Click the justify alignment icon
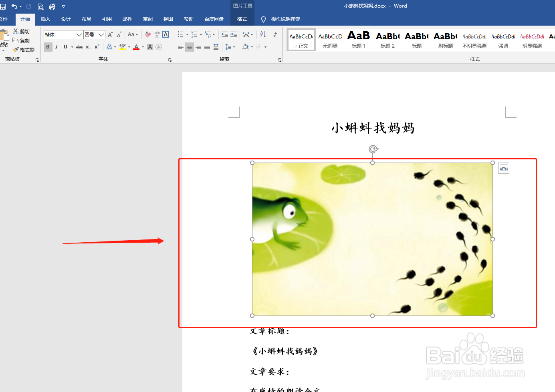 [207, 47]
